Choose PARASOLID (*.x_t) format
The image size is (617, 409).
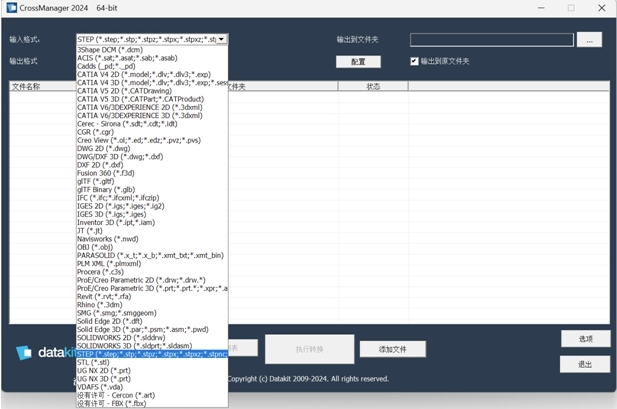coord(152,255)
